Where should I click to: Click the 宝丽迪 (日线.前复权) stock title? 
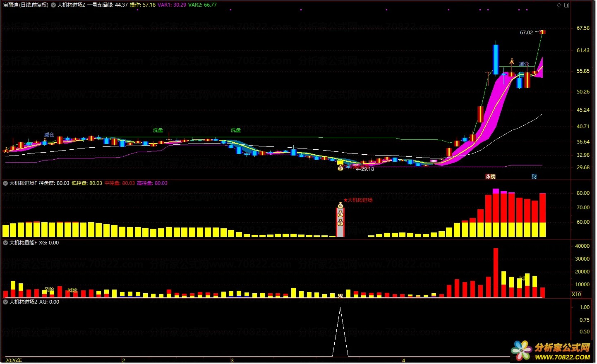pos(26,5)
